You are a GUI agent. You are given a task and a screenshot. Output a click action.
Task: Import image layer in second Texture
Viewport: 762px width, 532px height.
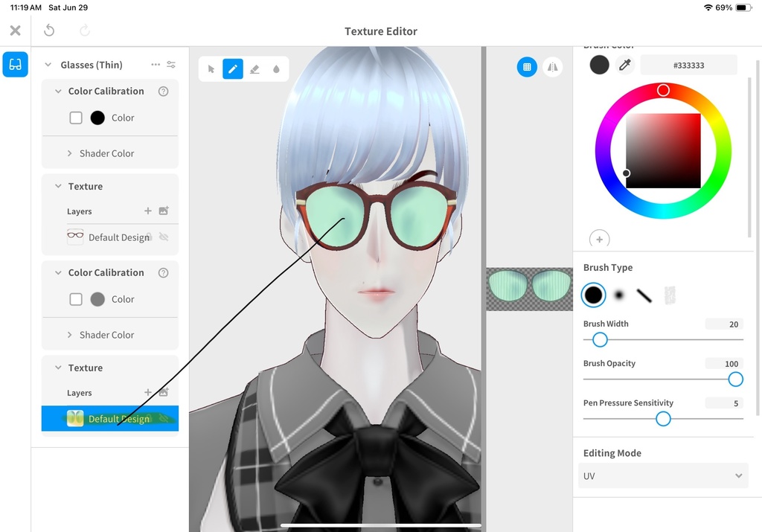coord(164,392)
